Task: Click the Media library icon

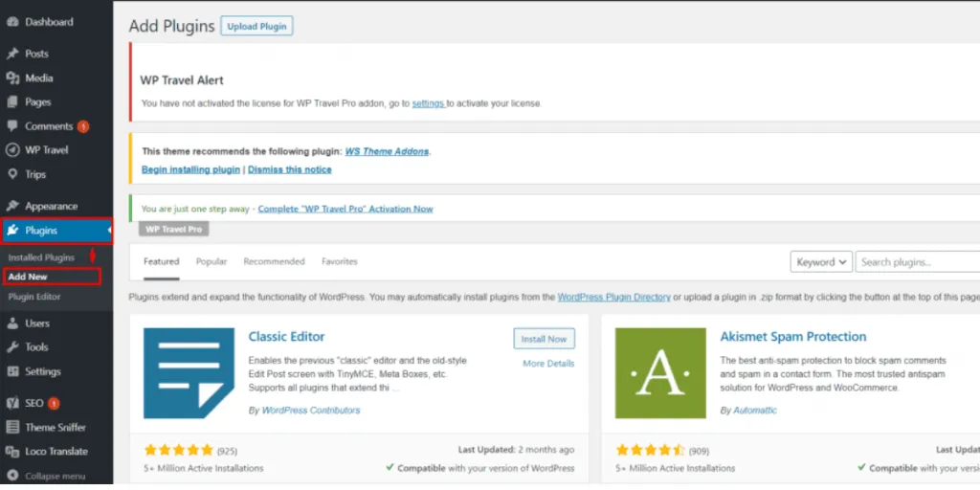Action: [x=12, y=78]
